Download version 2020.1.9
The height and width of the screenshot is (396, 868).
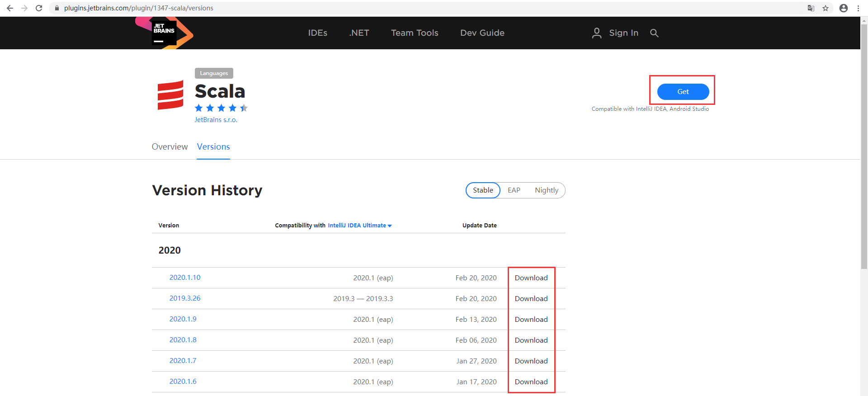(531, 320)
